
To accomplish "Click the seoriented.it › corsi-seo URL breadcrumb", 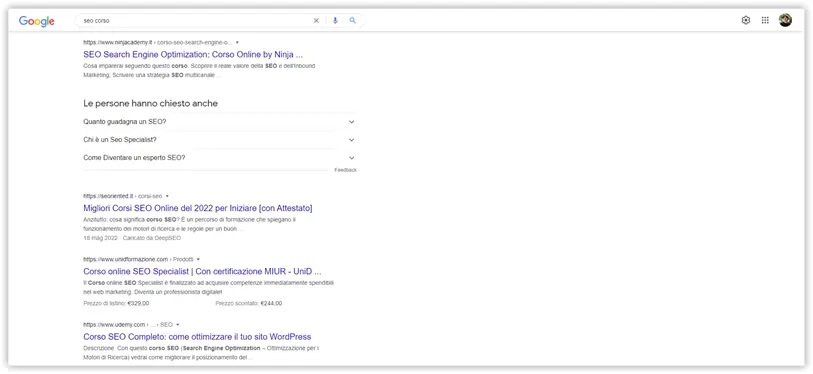I will point(122,196).
